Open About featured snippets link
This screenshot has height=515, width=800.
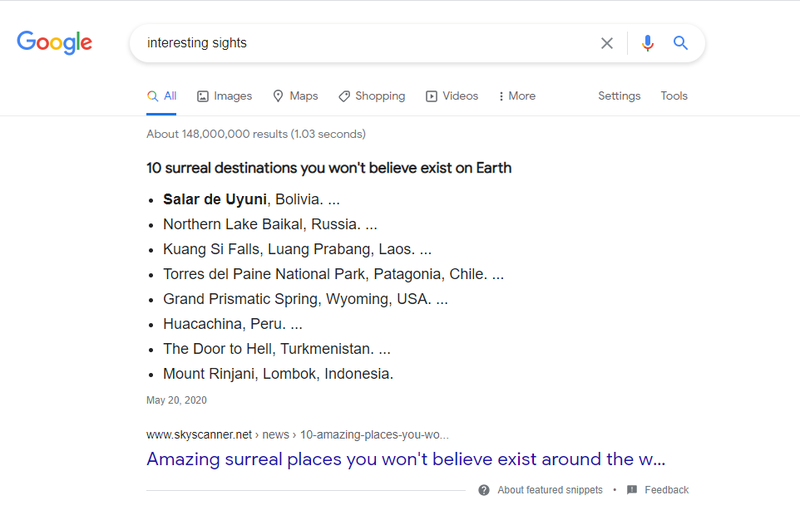(550, 490)
